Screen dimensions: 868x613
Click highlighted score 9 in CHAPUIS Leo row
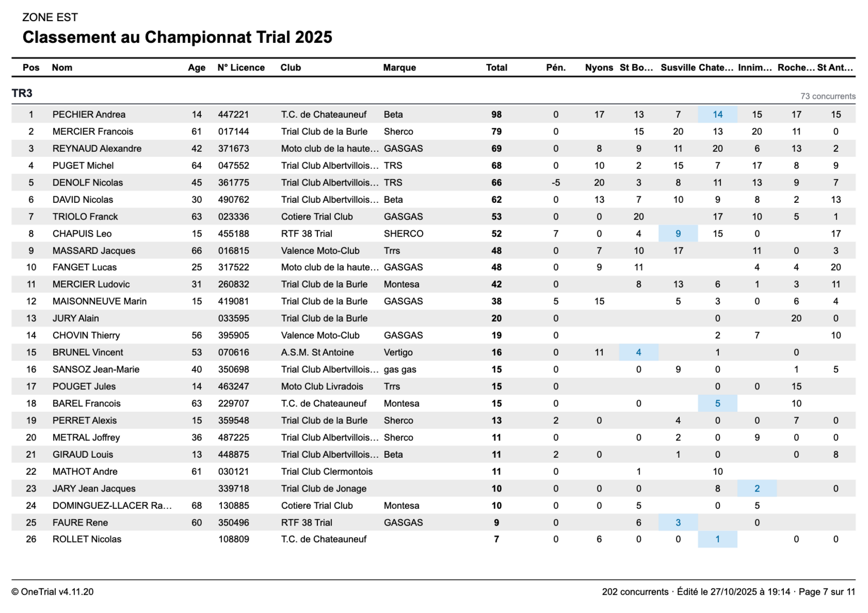[678, 234]
